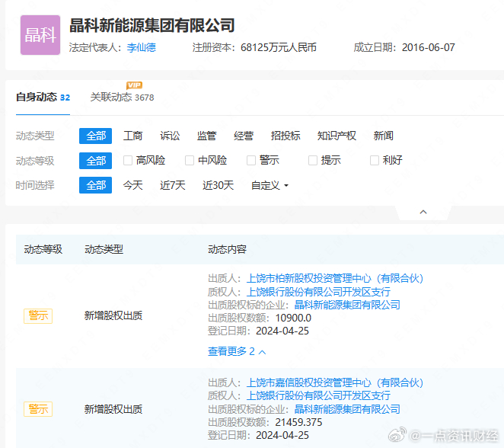Toggle the 利好 checkbox
Viewport: 504px width, 448px height.
(375, 161)
